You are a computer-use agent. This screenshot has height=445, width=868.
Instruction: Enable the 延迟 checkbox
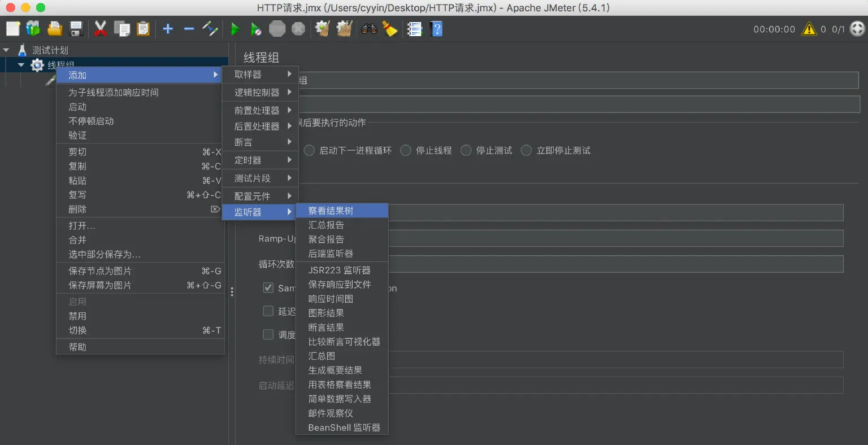tap(268, 311)
